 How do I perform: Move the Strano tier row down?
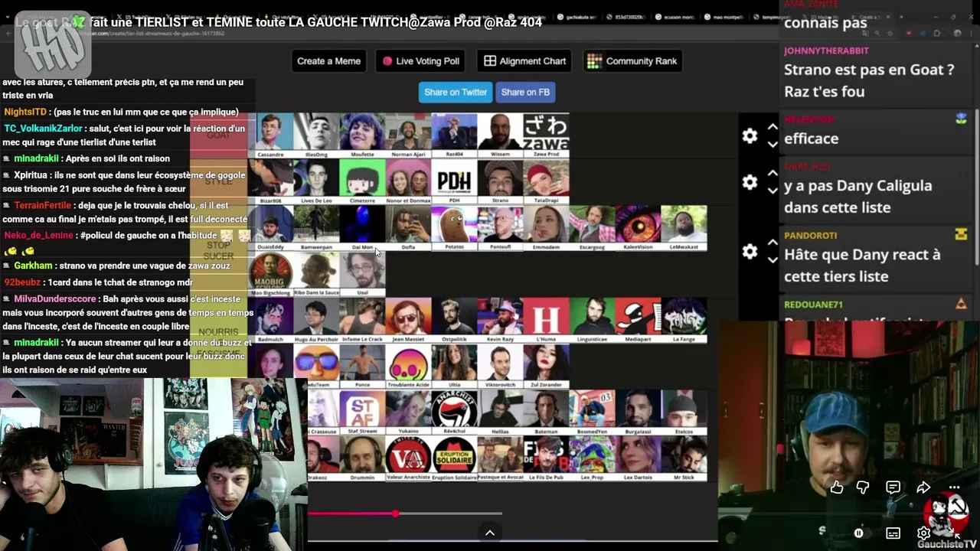point(773,190)
